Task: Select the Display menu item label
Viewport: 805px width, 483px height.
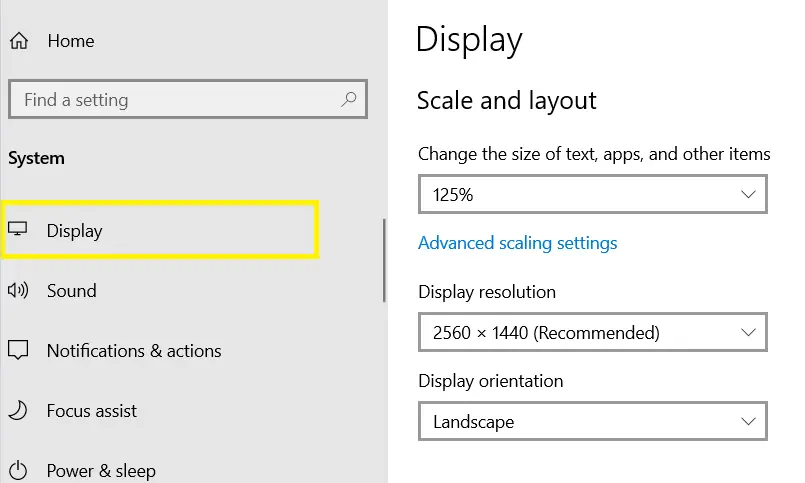Action: tap(74, 230)
